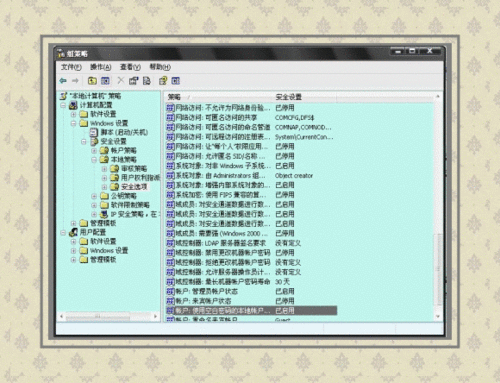Click the 30 天 security setting value
This screenshot has width=500, height=383.
(282, 282)
